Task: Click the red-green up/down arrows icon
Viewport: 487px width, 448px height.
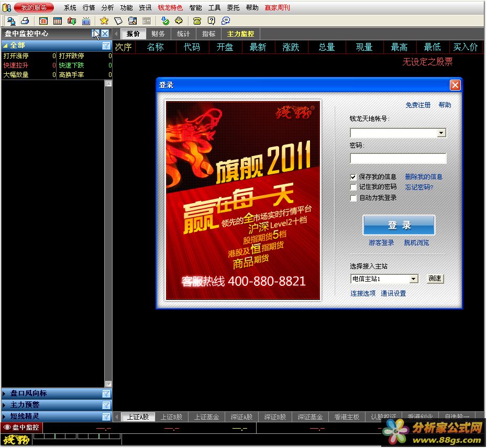Action: point(72,21)
